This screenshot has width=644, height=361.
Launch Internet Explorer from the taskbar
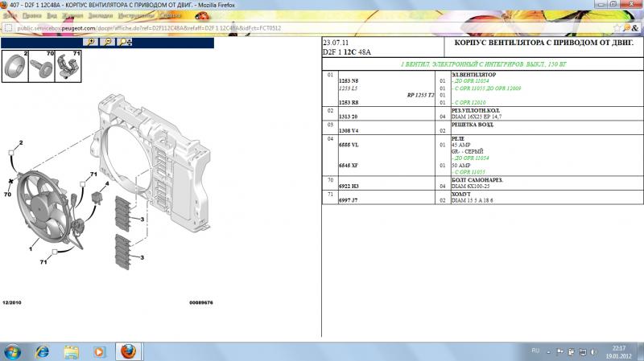pos(43,351)
